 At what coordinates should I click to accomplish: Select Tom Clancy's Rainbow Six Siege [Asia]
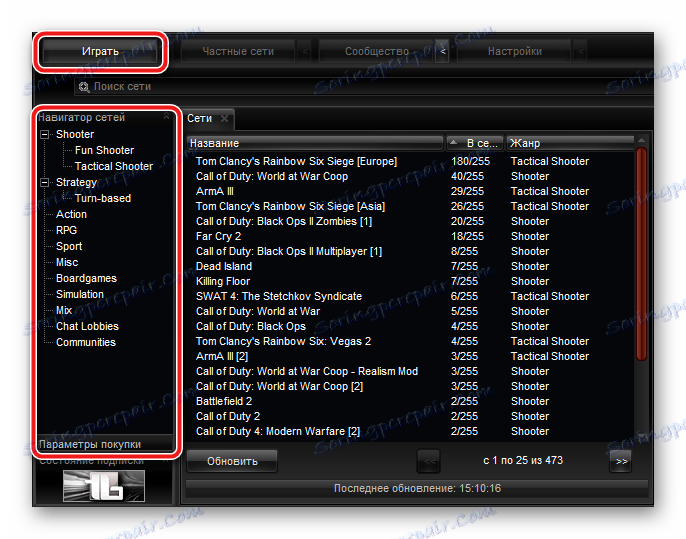[410, 206]
